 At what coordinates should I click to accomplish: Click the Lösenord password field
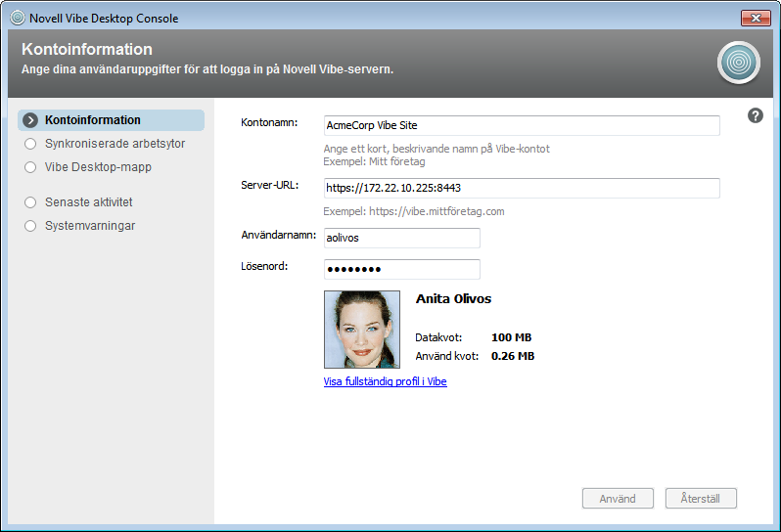[x=402, y=269]
